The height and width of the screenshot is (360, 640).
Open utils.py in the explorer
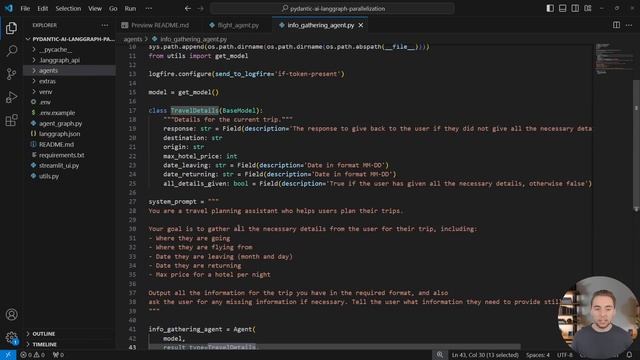69,176
